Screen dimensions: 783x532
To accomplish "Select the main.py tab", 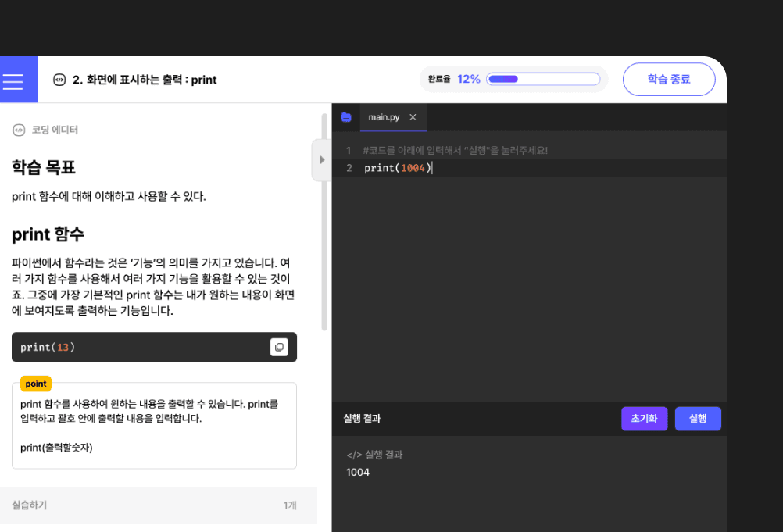I will [x=383, y=116].
